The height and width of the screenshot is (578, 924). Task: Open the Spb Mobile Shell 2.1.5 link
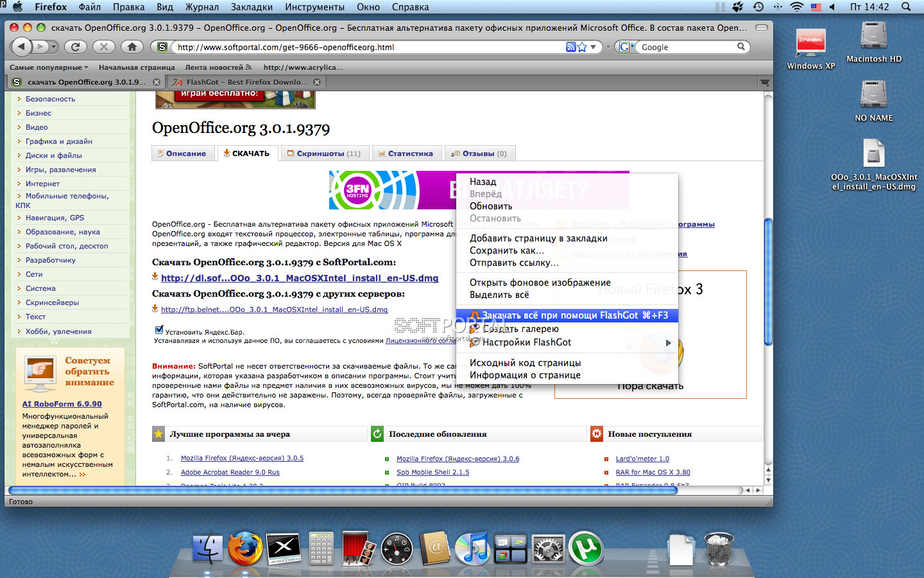(433, 472)
